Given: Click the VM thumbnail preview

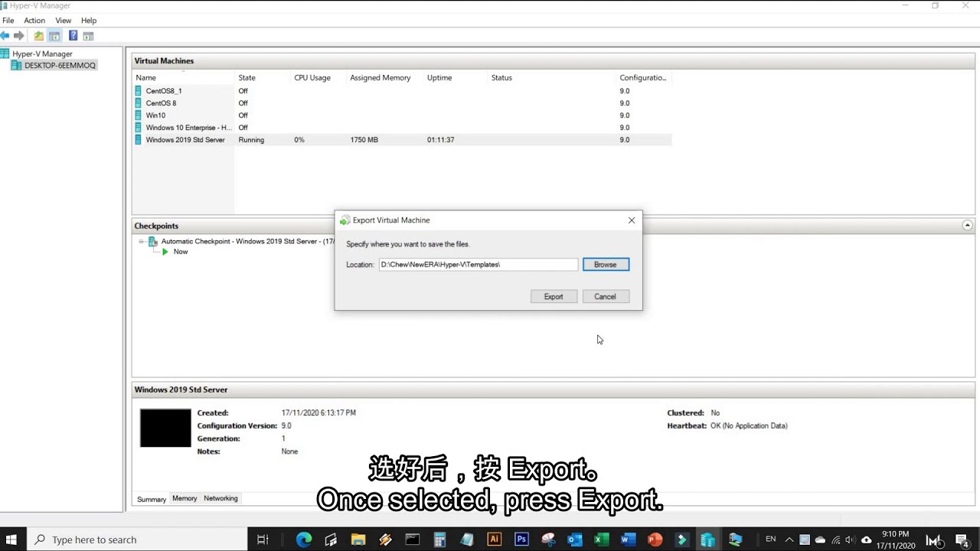Looking at the screenshot, I should click(165, 428).
